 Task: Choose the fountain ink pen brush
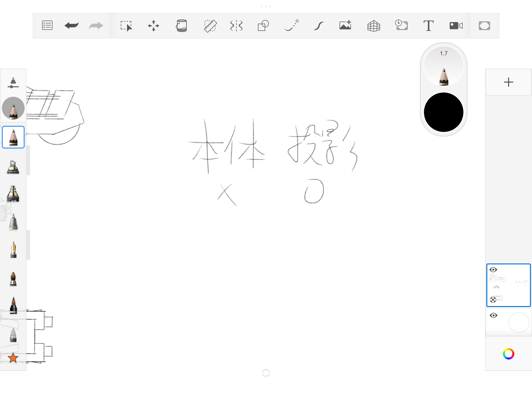pos(13,250)
